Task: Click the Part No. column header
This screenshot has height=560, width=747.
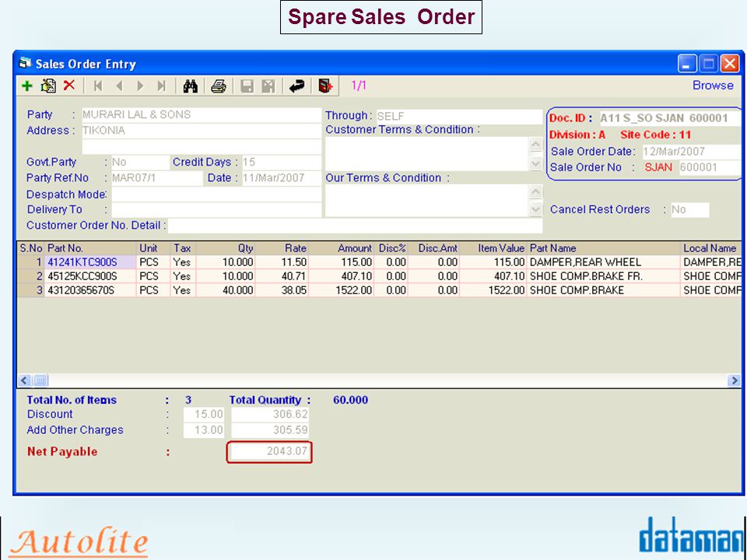Action: coord(90,248)
